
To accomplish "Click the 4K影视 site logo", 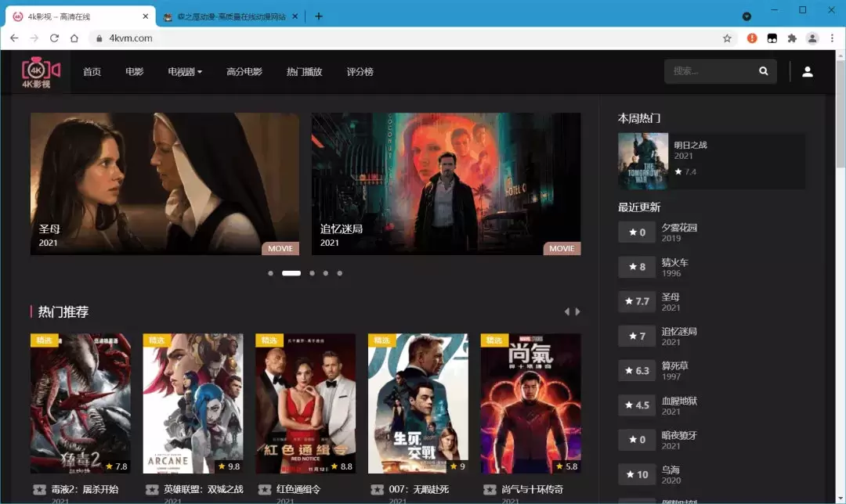I will (x=41, y=72).
